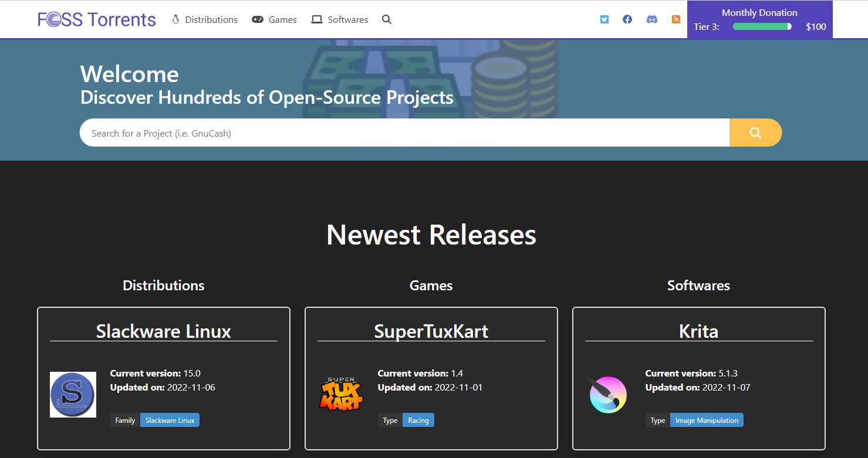This screenshot has width=868, height=458.
Task: Click Slackware's Current version 15.0 text
Action: point(156,373)
